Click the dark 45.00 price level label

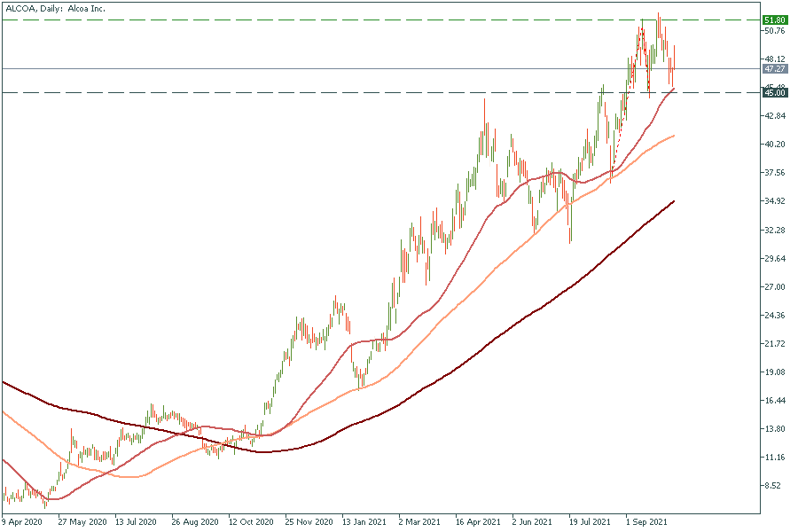pyautogui.click(x=775, y=92)
